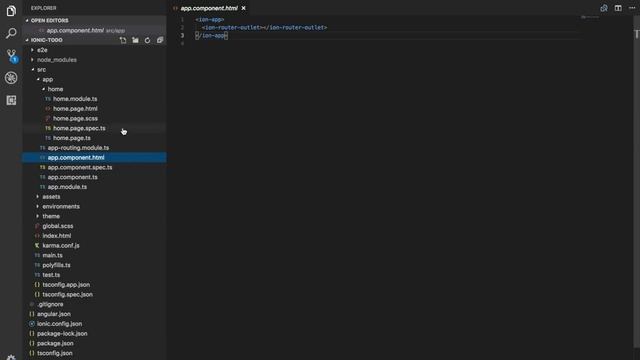Viewport: 640px width, 360px height.
Task: Click New Folder icon in IONIC-TODO header
Action: (135, 40)
